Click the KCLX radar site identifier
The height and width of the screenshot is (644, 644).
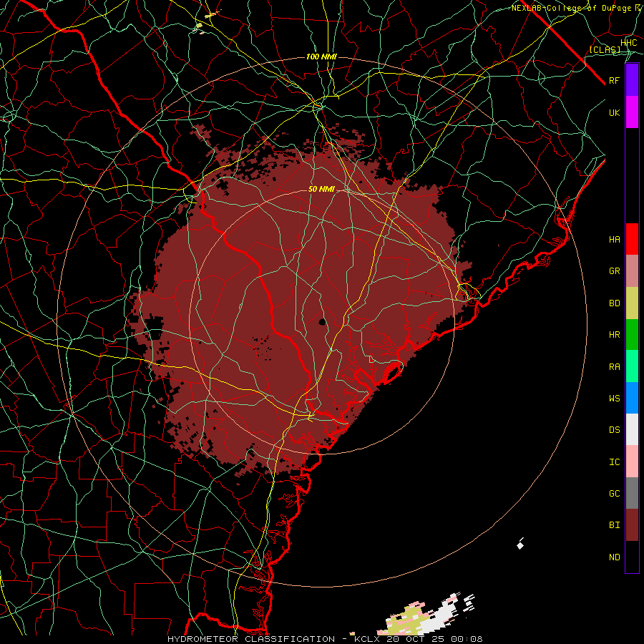(x=369, y=639)
